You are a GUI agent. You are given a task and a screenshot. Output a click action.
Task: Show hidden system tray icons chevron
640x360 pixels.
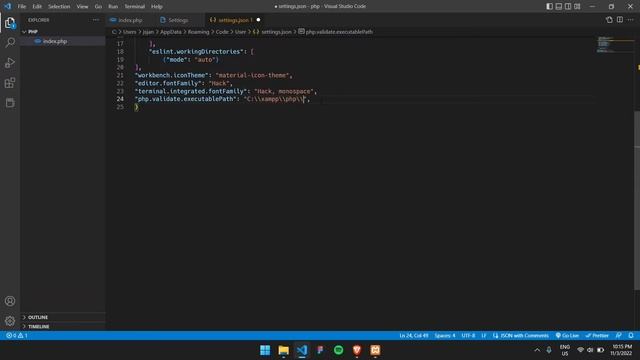click(x=537, y=350)
